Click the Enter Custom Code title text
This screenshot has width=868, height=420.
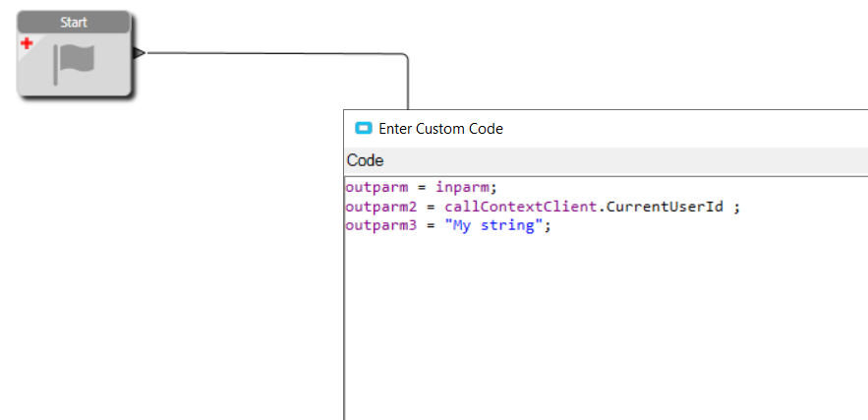pyautogui.click(x=440, y=129)
